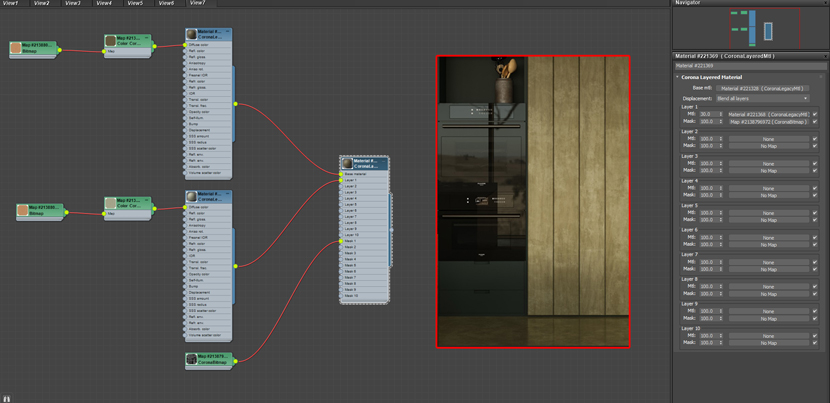Collapse the Corona Layered Material rollout
The height and width of the screenshot is (403, 830).
point(677,77)
